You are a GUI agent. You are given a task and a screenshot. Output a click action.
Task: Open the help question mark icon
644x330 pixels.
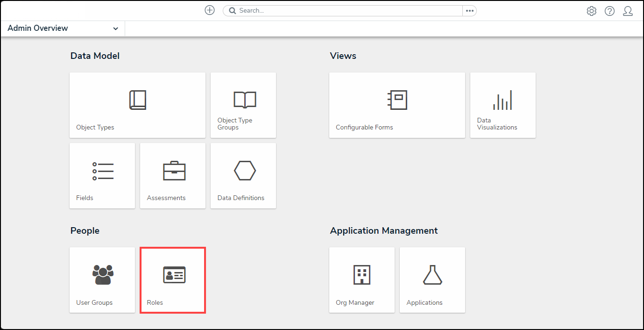tap(609, 11)
